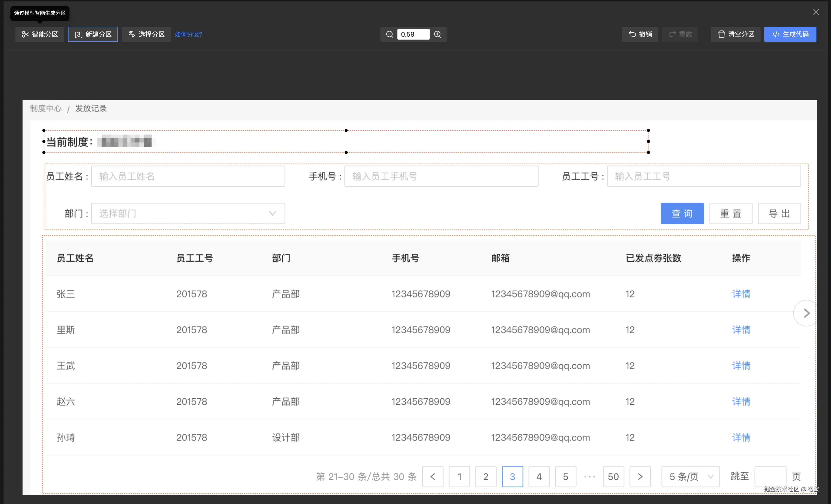Click the zoom in magnifier icon
Viewport: 831px width, 504px height.
point(437,34)
